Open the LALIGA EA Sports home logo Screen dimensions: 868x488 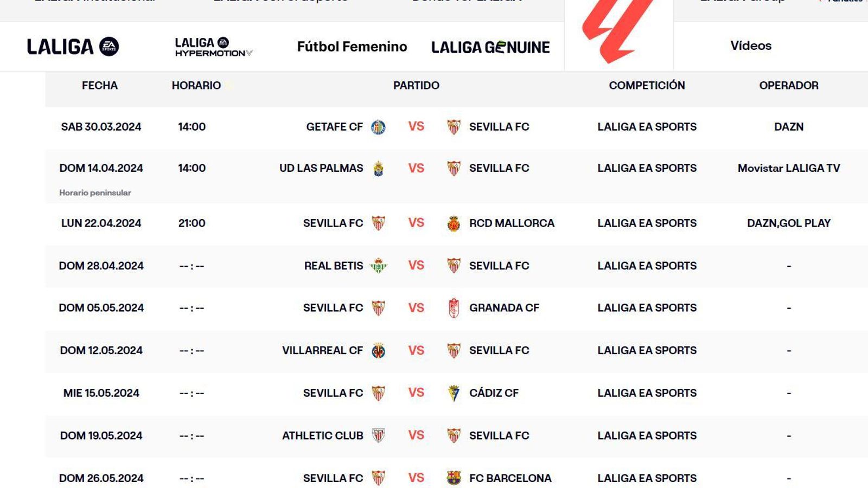[x=71, y=46]
